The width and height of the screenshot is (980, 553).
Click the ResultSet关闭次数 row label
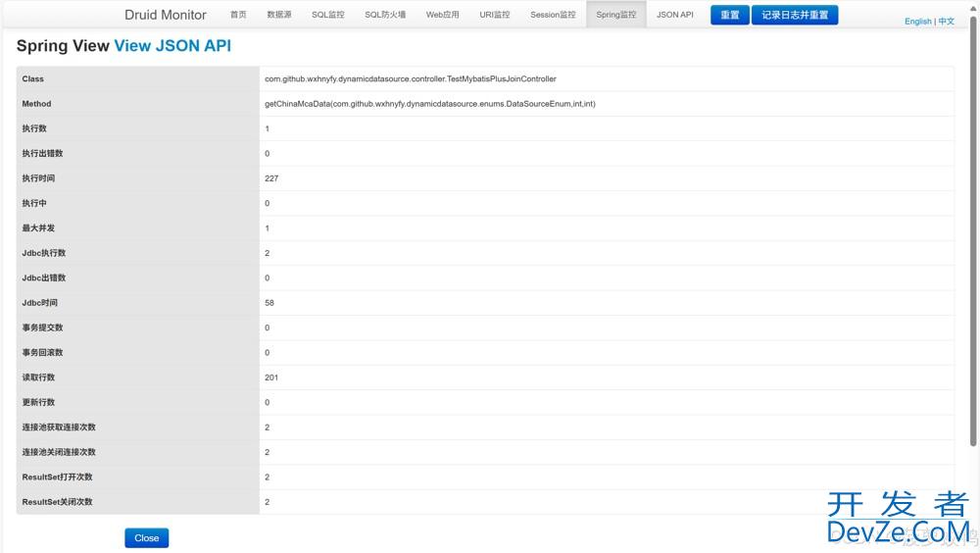click(x=57, y=502)
